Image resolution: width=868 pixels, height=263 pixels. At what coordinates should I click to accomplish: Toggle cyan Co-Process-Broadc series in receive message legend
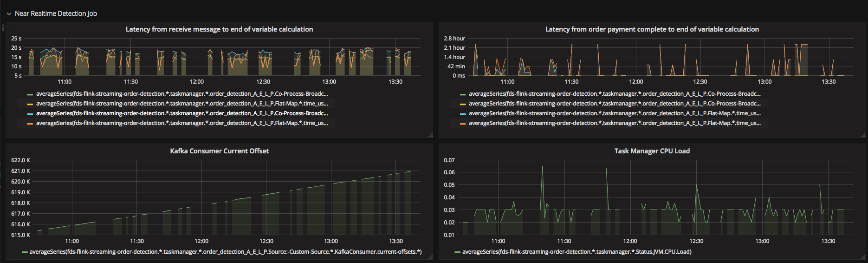182,113
